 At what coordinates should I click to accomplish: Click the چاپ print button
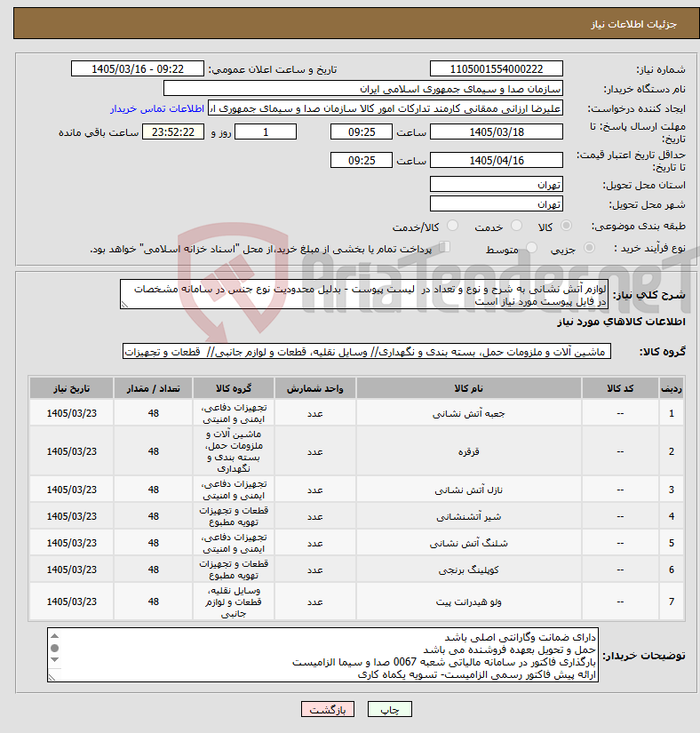[390, 709]
